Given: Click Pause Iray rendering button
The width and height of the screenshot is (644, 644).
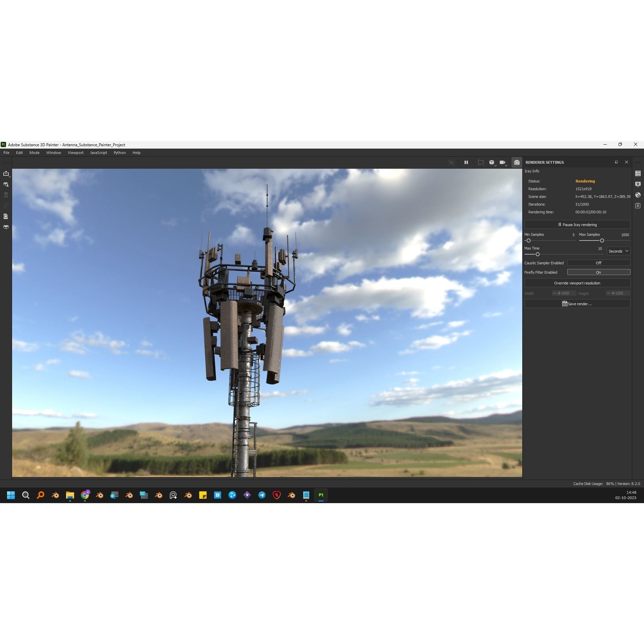Looking at the screenshot, I should (x=577, y=224).
